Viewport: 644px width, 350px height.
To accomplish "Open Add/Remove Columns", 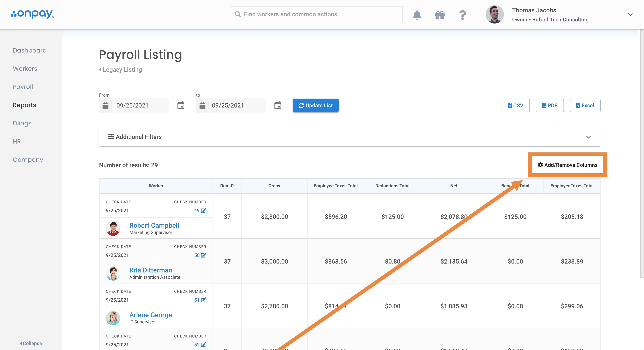I will (567, 165).
